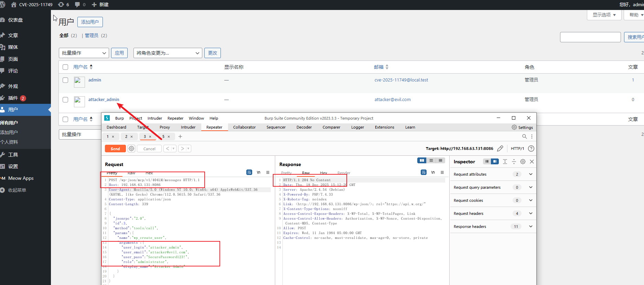Viewport: 644px width, 285px height.
Task: Tick checkbox for the admin user row
Action: coord(65,80)
